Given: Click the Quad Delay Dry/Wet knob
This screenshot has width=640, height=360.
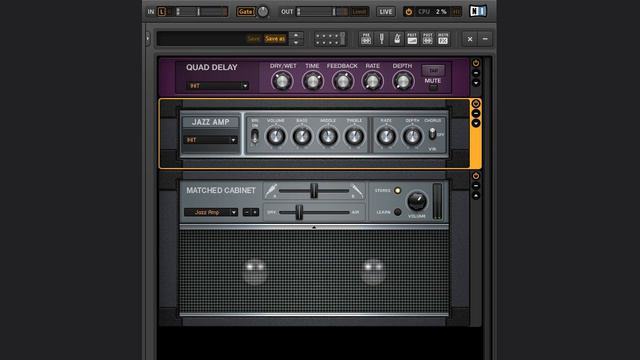Looking at the screenshot, I should click(x=282, y=81).
